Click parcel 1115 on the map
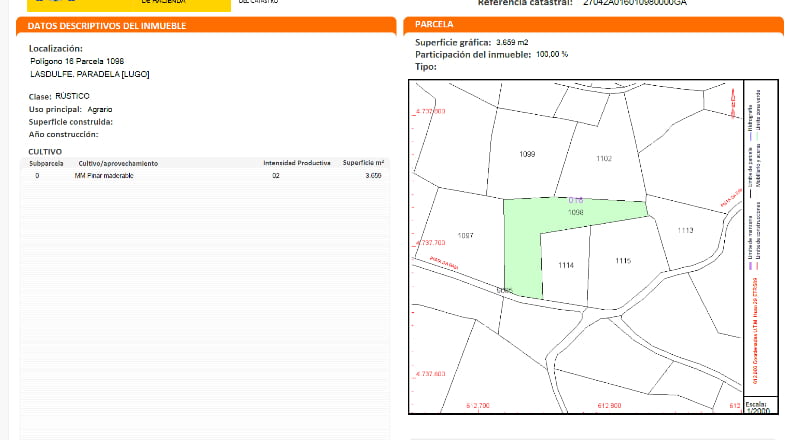This screenshot has width=790, height=440. (x=623, y=261)
